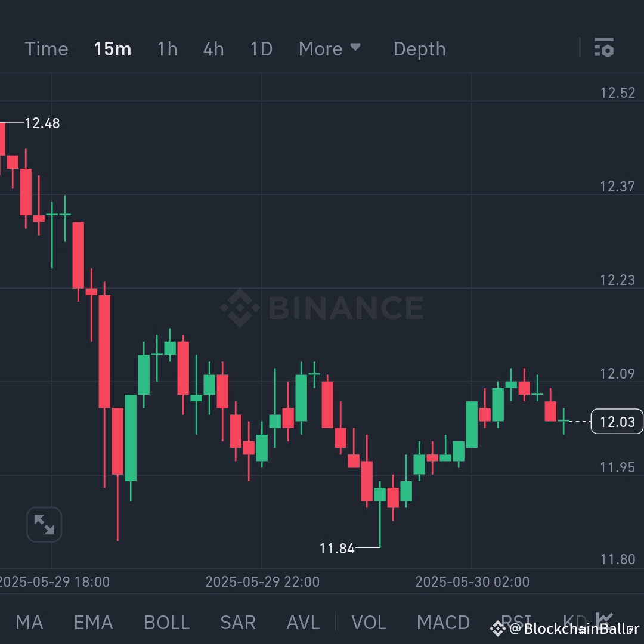Switch to the 1h timeframe
644x644 pixels.
click(x=167, y=49)
